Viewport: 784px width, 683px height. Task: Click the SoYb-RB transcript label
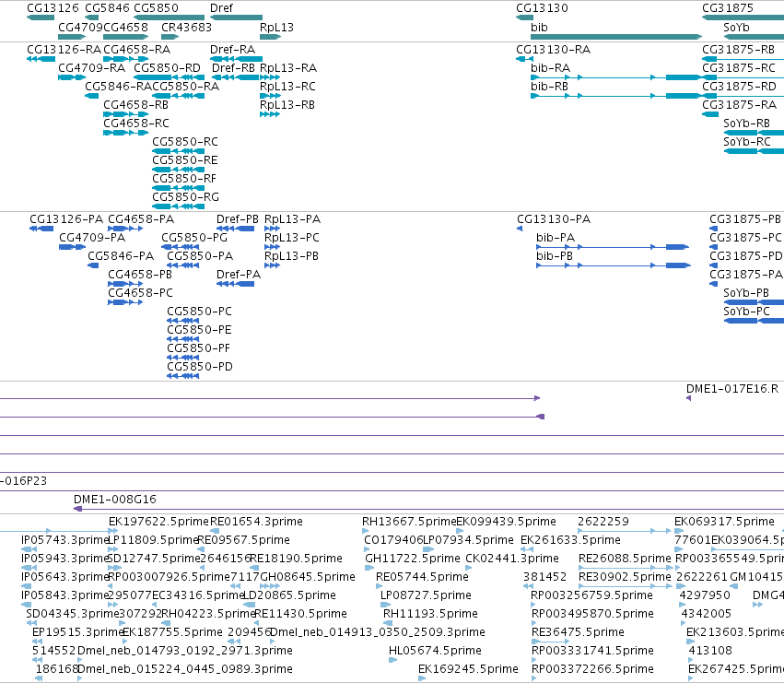746,124
